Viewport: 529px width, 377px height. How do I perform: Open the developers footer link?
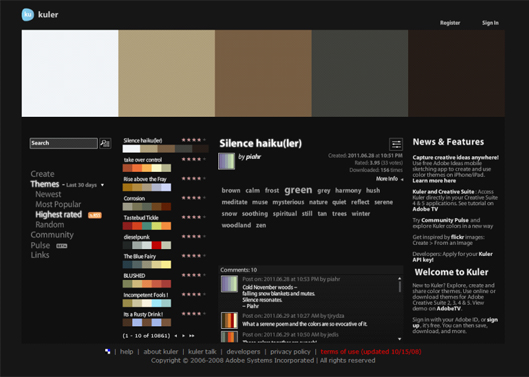click(x=243, y=352)
